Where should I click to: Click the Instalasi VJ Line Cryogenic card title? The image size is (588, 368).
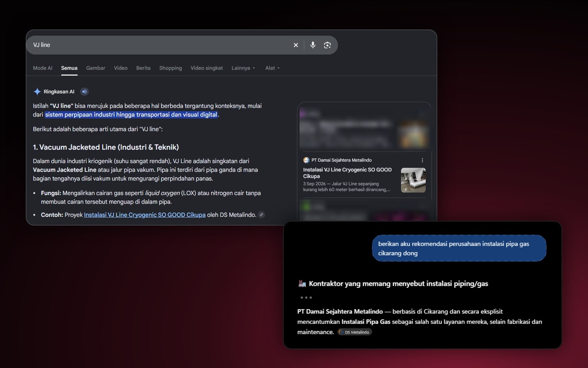(x=347, y=173)
